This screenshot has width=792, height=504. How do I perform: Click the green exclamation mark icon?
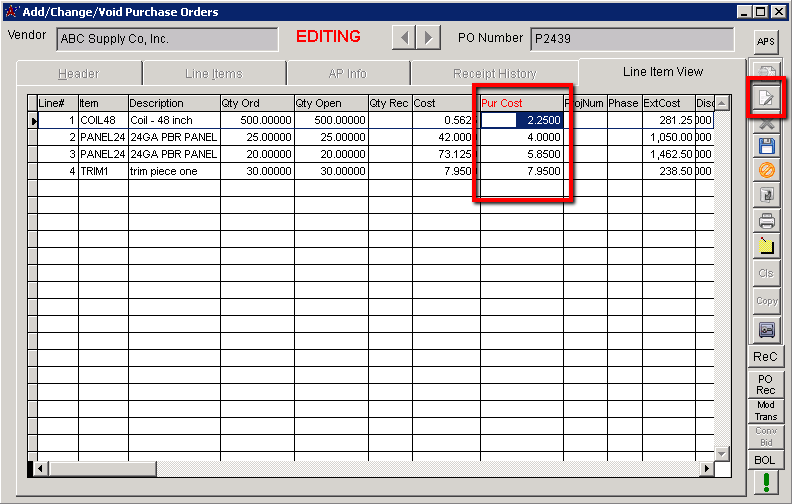766,483
